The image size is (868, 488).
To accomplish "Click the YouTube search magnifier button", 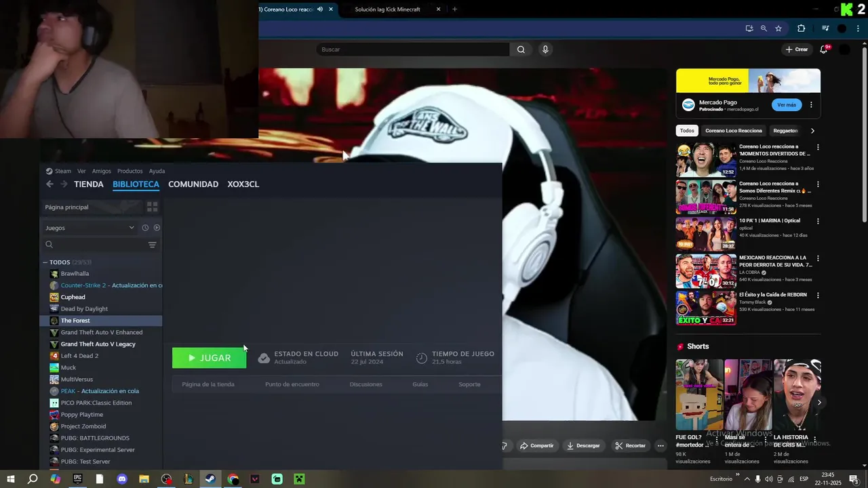I will (521, 49).
